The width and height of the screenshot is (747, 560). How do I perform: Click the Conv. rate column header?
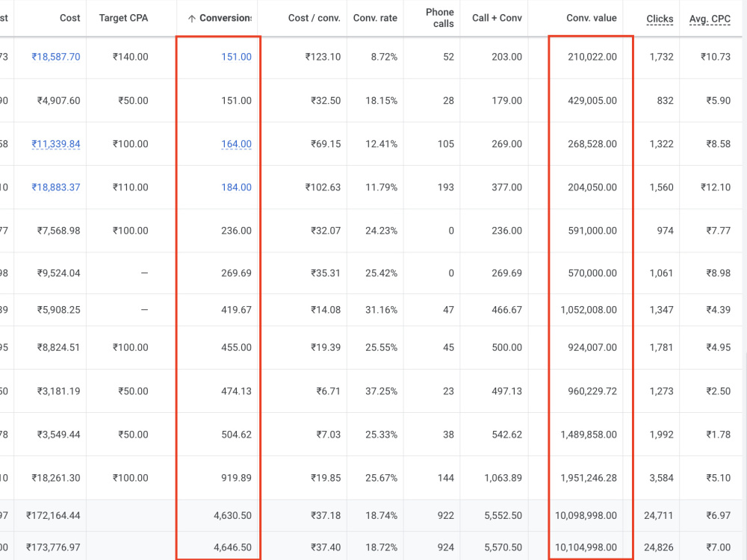pos(375,18)
